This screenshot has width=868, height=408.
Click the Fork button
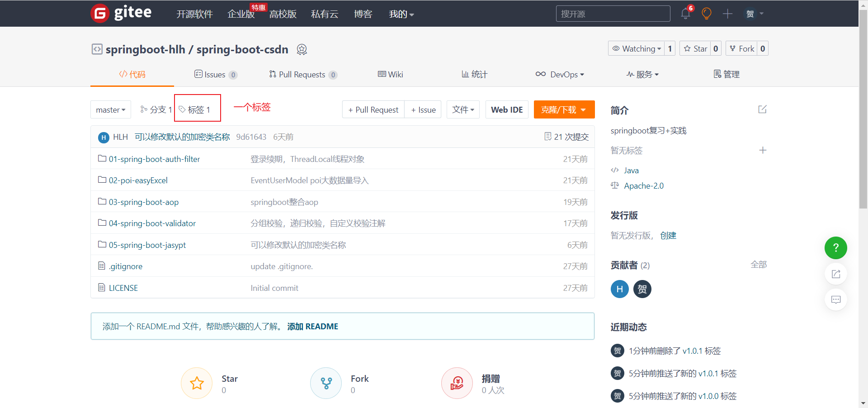741,48
